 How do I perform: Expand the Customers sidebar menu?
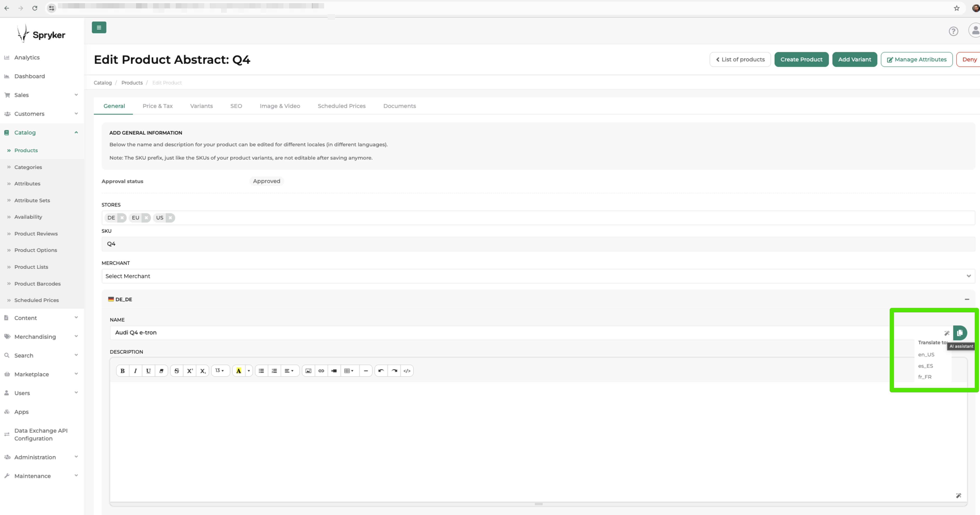[x=42, y=114]
